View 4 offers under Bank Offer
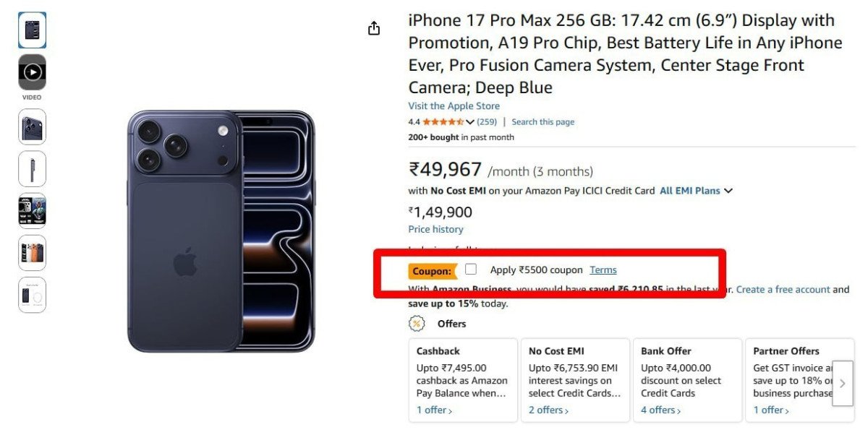Image resolution: width=868 pixels, height=435 pixels. pos(658,410)
